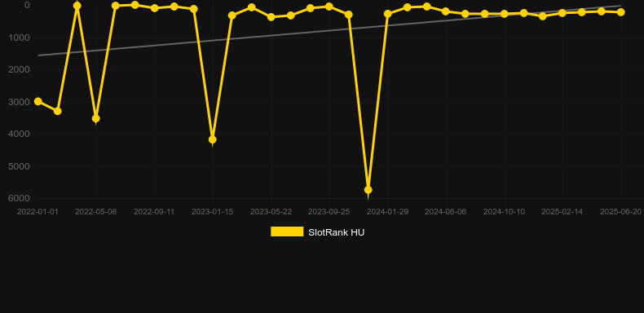644x313 pixels.
Task: Select the last data point at 2025-06-20
Action: [620, 12]
